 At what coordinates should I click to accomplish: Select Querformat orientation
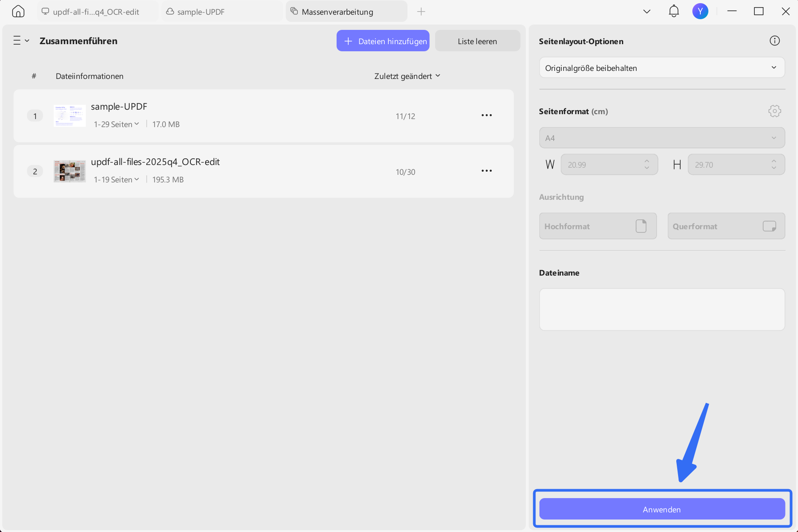tap(726, 226)
